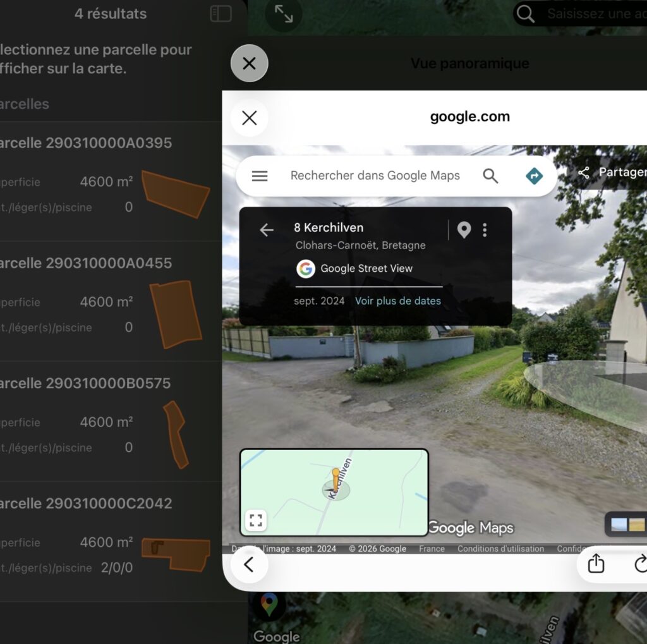Click the search magnifier in the address field

(525, 14)
